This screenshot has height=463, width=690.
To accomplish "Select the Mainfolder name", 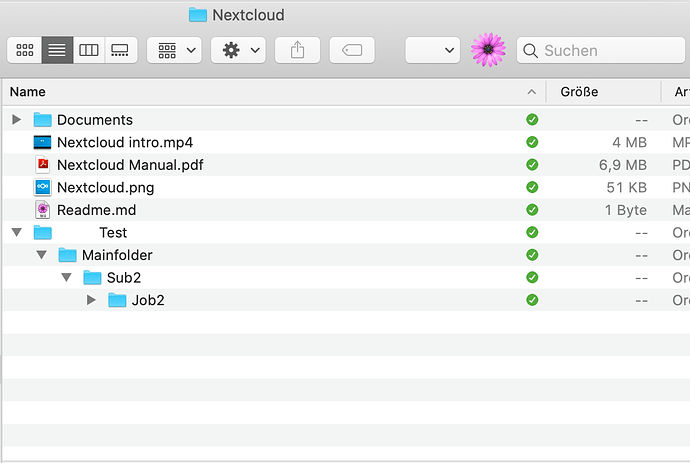I will pyautogui.click(x=117, y=255).
